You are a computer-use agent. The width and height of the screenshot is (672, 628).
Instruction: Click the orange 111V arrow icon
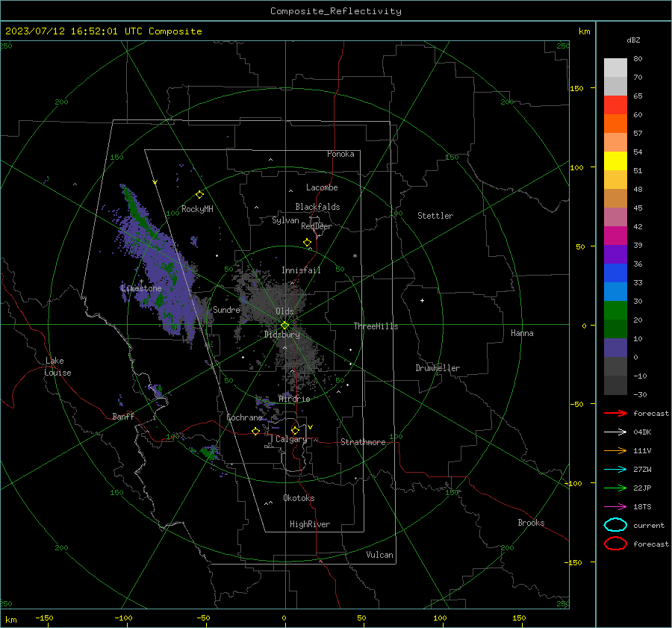[x=615, y=450]
